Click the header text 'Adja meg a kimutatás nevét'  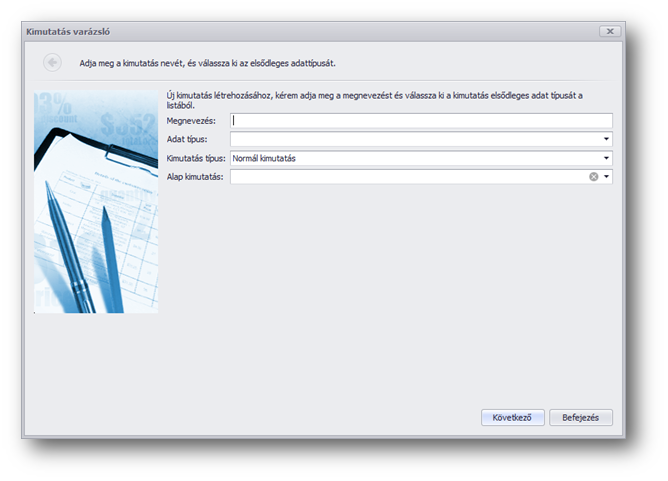(x=207, y=63)
